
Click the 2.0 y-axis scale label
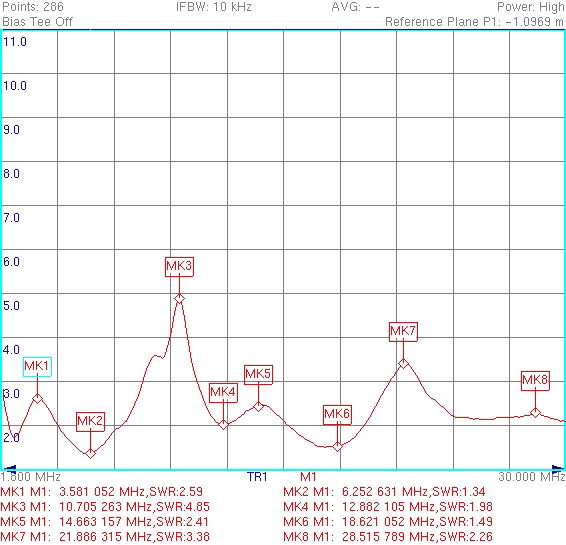pos(11,438)
